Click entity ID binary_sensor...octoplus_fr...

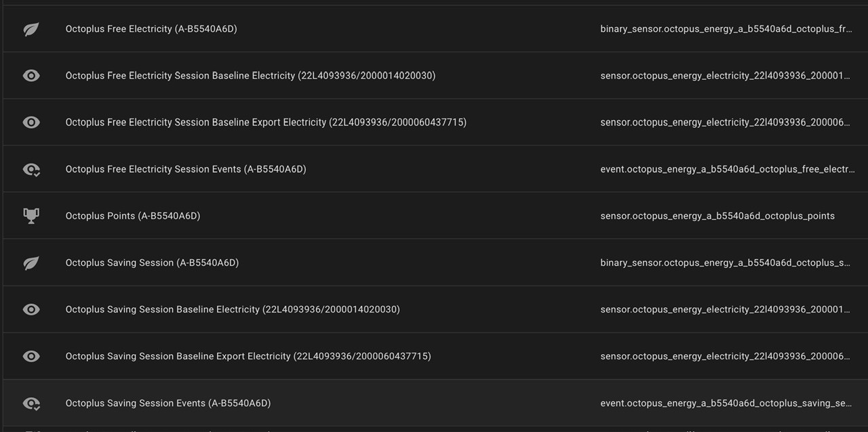pos(726,29)
